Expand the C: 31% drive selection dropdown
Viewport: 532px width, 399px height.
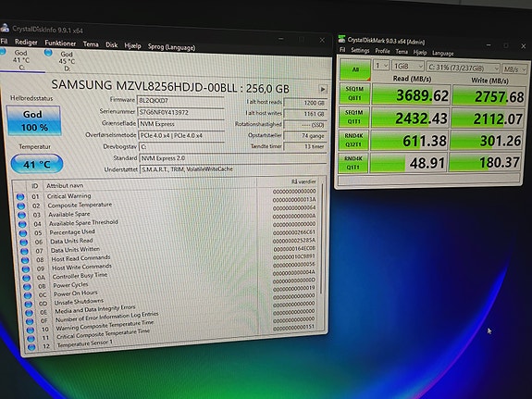[464, 68]
